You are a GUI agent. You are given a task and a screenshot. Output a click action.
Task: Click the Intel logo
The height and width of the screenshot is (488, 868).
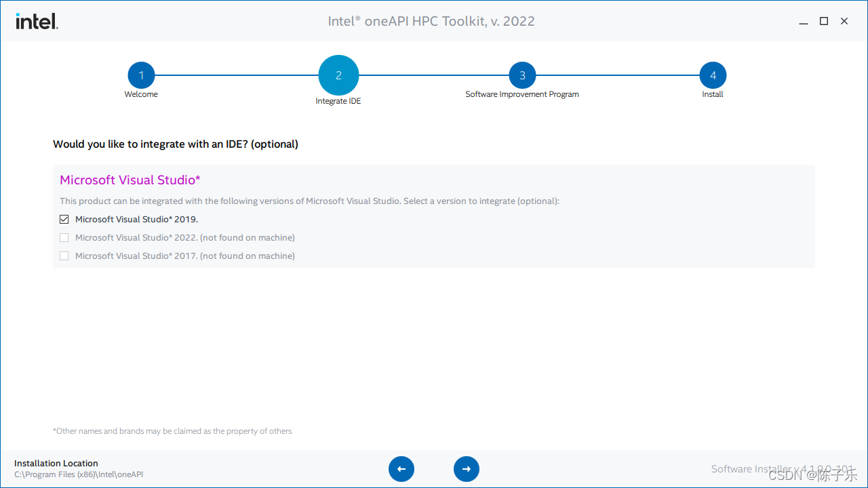37,21
